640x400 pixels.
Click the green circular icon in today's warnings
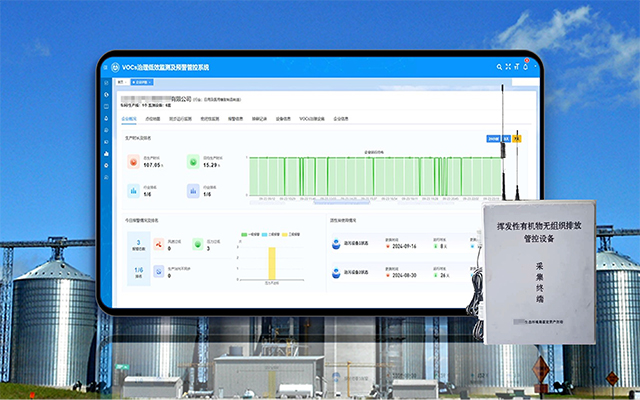196,244
